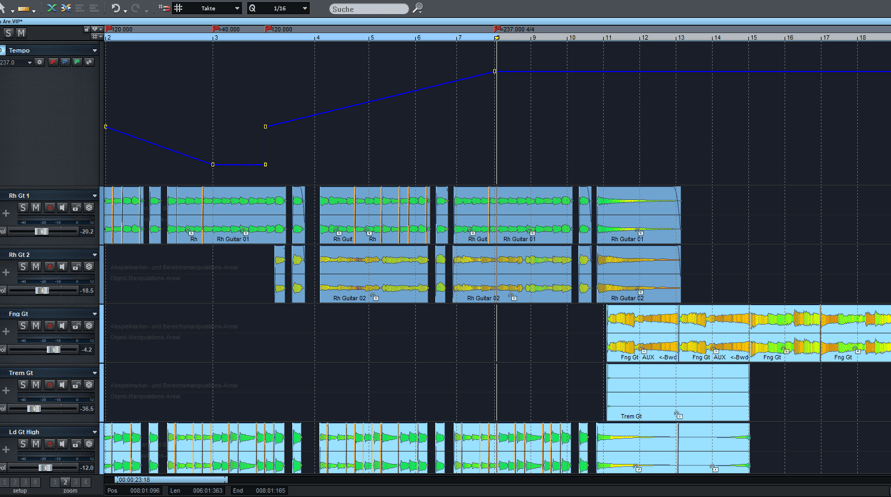The image size is (891, 497).
Task: Click speaker monitor icon on Ld Gt High
Action: point(63,444)
